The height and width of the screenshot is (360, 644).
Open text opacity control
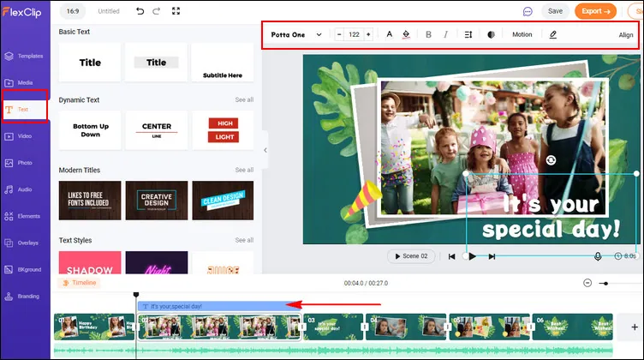coord(491,34)
